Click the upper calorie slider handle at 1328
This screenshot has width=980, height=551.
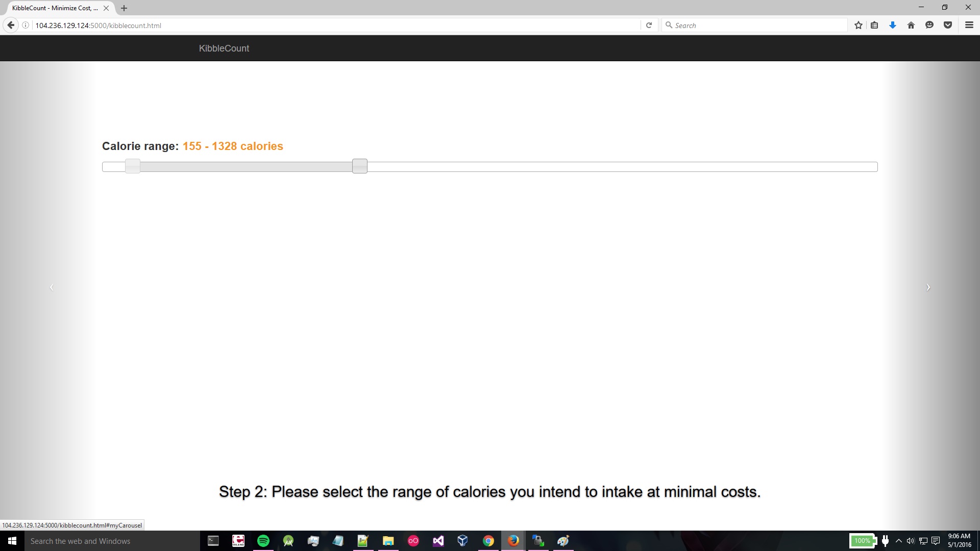point(360,166)
